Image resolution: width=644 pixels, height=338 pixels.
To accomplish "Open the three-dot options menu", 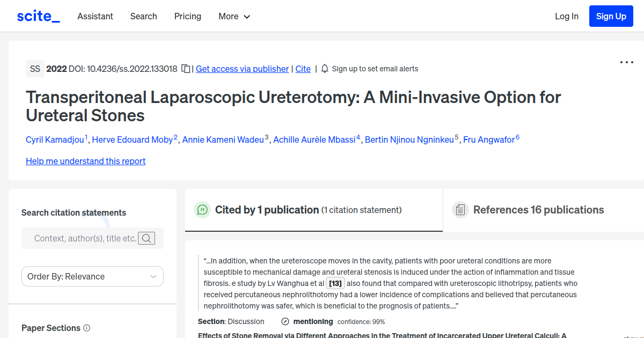I will coord(626,62).
